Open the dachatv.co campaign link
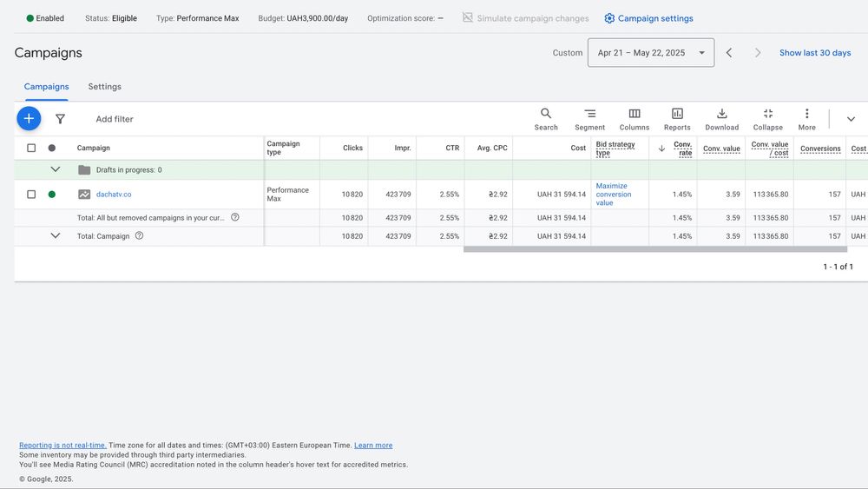Image resolution: width=868 pixels, height=489 pixels. [114, 195]
